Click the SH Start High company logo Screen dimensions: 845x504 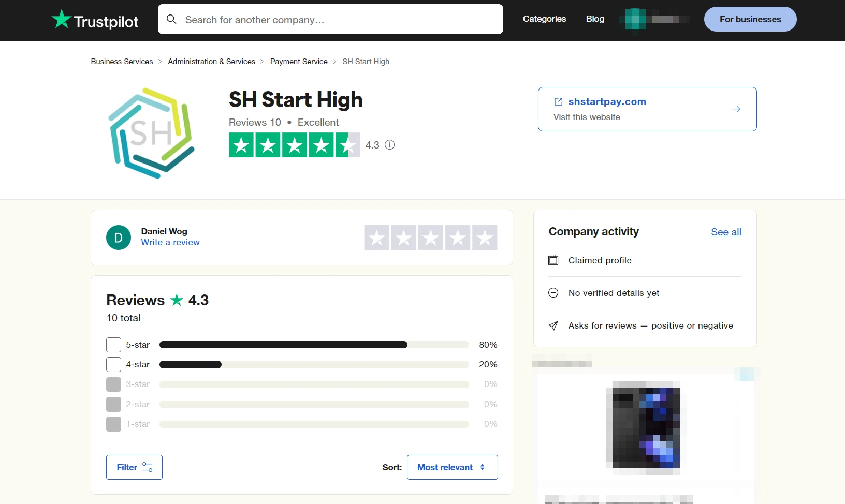coord(152,134)
